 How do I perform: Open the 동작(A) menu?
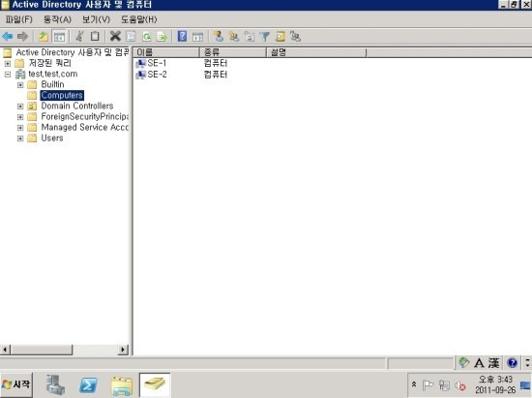pyautogui.click(x=57, y=19)
